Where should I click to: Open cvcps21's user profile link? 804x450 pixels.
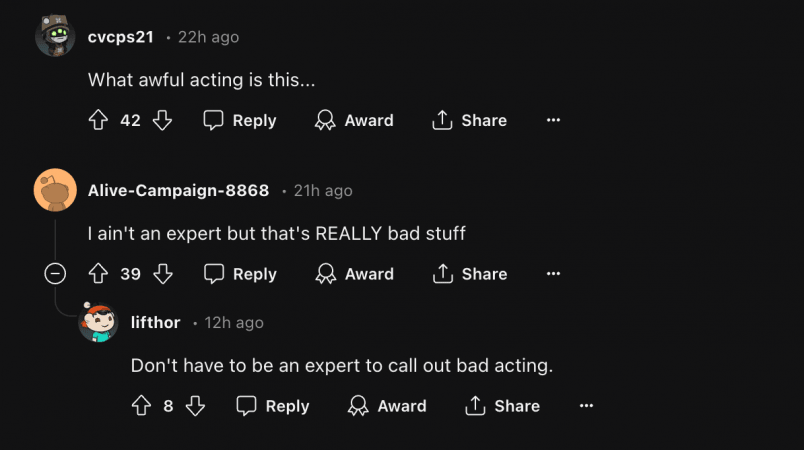tap(120, 37)
